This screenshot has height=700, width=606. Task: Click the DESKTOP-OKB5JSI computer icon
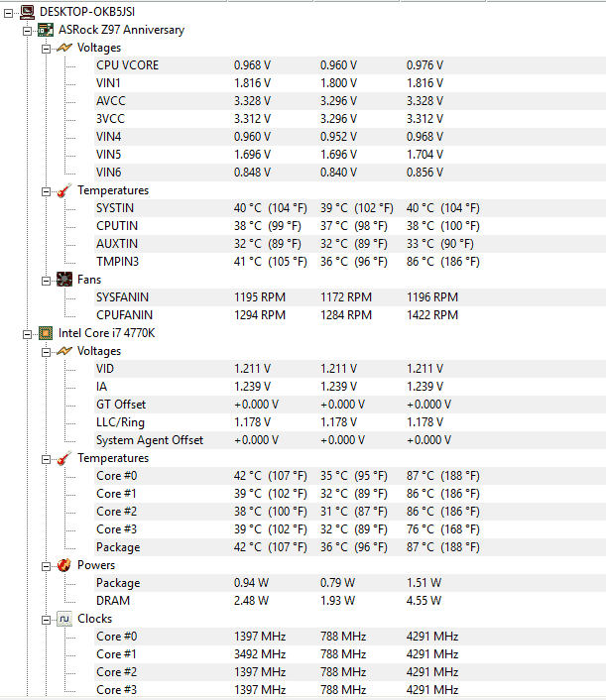point(27,12)
